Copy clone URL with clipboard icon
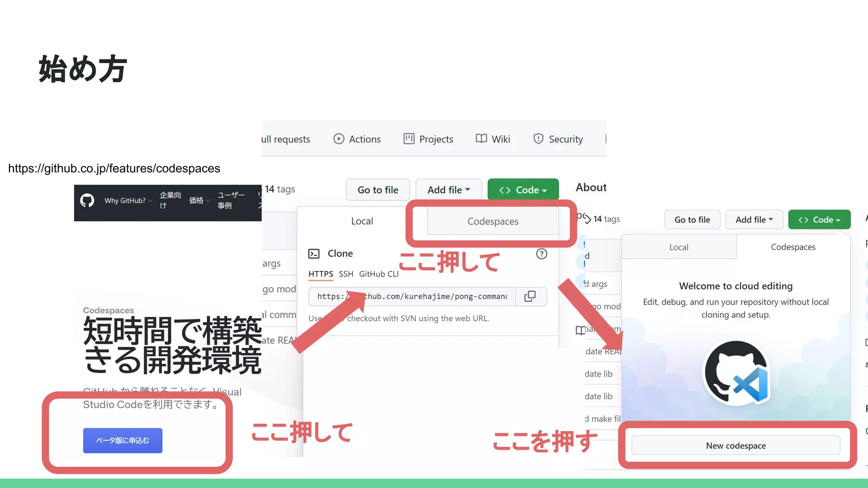The width and height of the screenshot is (868, 488). [x=530, y=297]
